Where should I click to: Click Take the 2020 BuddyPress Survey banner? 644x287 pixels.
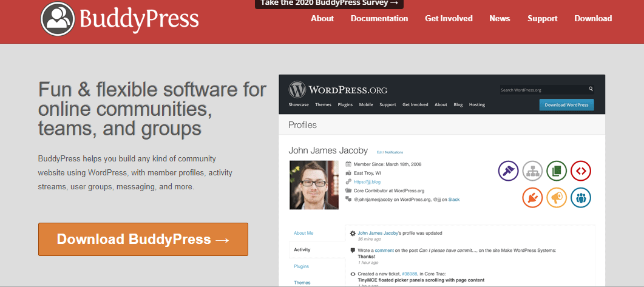(330, 4)
